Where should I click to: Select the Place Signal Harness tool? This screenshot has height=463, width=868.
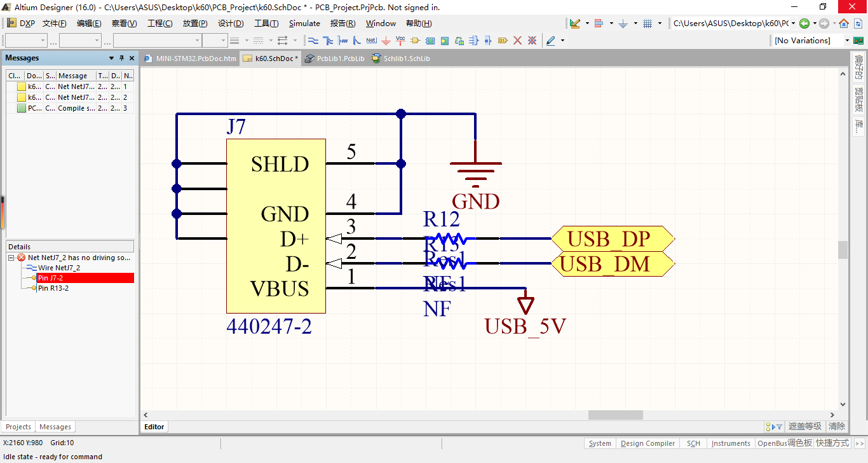pyautogui.click(x=342, y=40)
